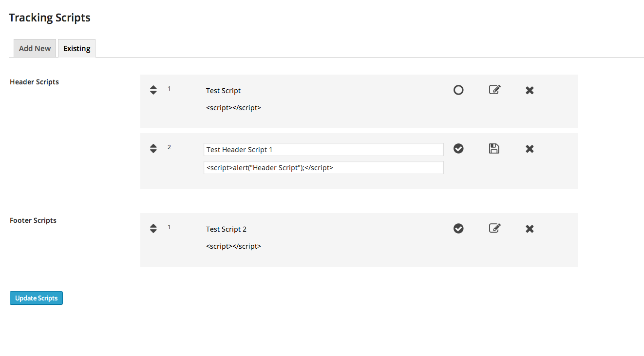644x356 pixels.
Task: Toggle Test Script 2 active checkmark
Action: click(x=458, y=228)
